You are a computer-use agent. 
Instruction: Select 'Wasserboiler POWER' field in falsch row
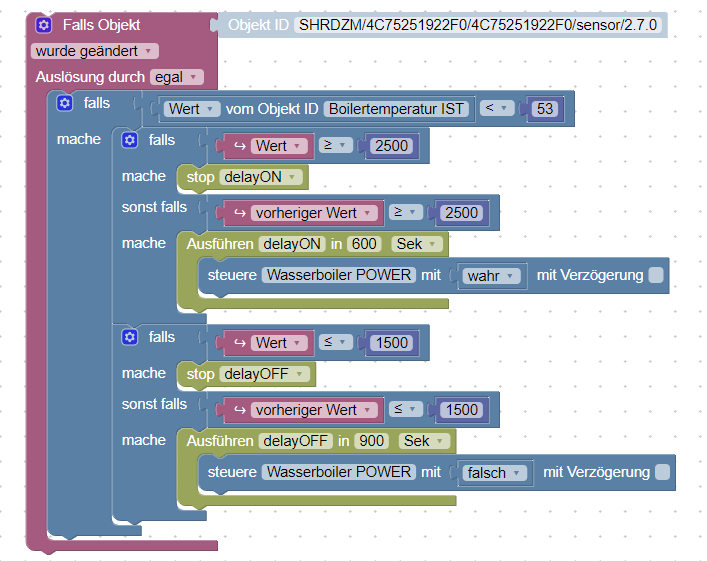tap(339, 472)
